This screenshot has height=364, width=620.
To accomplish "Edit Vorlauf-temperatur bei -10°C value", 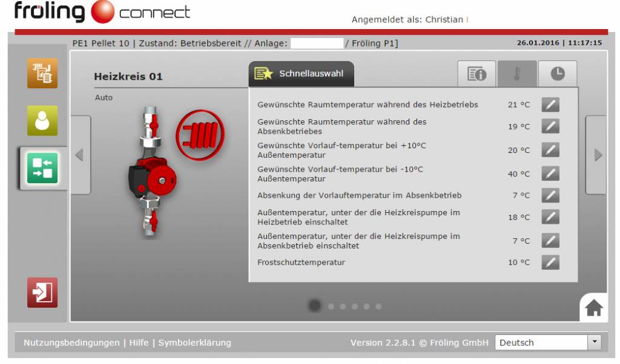I will [x=550, y=174].
